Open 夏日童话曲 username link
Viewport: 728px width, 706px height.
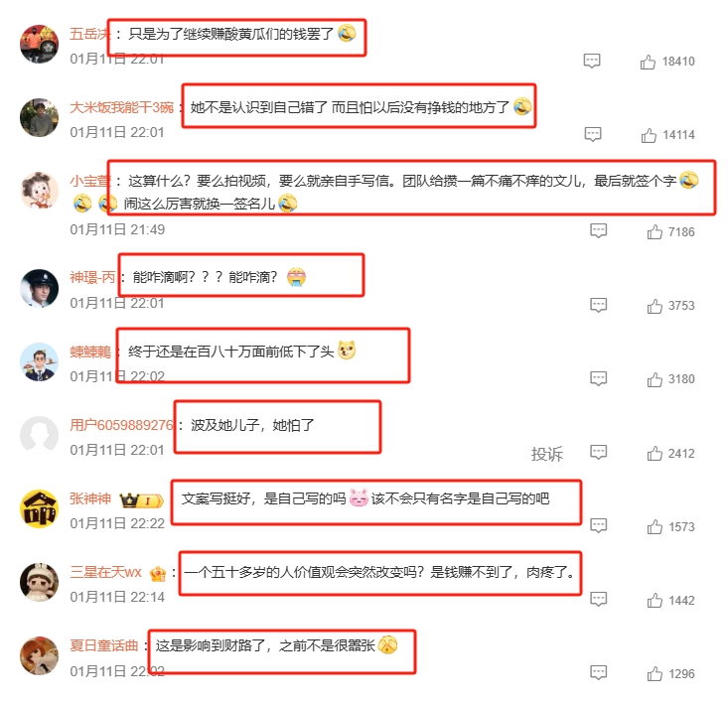(104, 645)
